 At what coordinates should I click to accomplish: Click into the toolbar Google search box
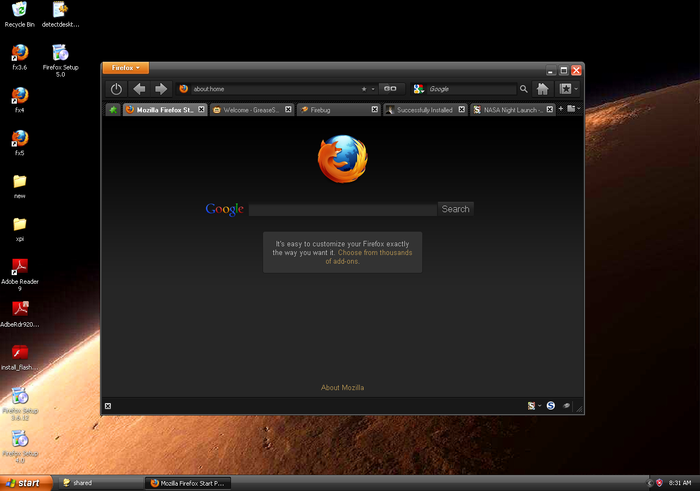point(471,89)
